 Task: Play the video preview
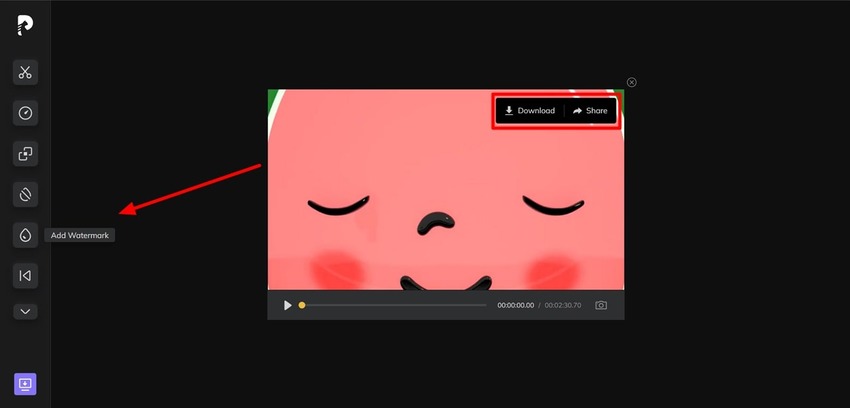tap(288, 305)
